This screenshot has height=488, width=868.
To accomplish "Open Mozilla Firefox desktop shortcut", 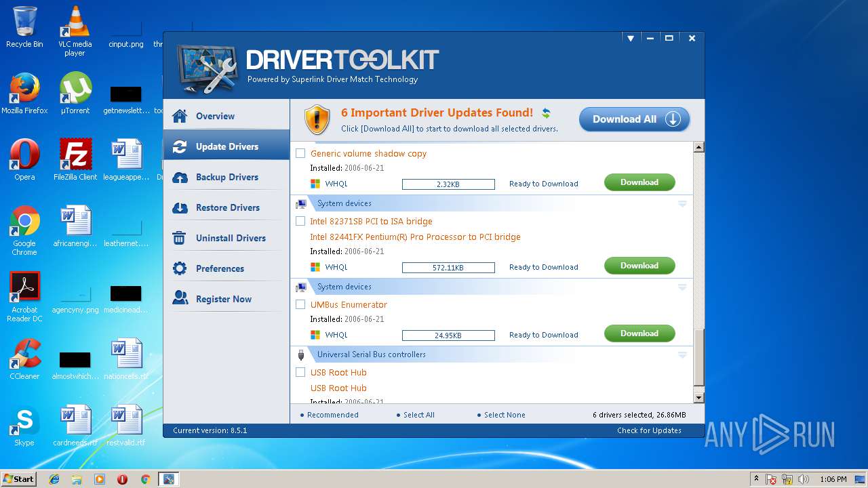I will point(24,94).
